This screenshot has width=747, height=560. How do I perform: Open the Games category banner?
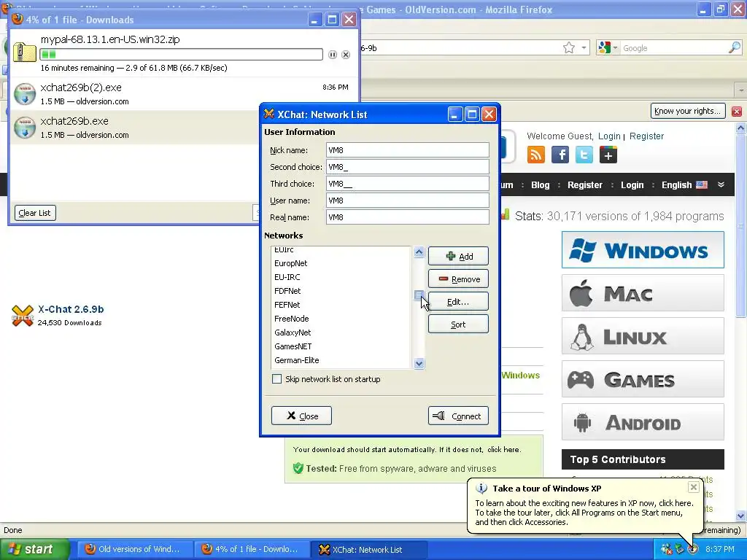pyautogui.click(x=643, y=379)
